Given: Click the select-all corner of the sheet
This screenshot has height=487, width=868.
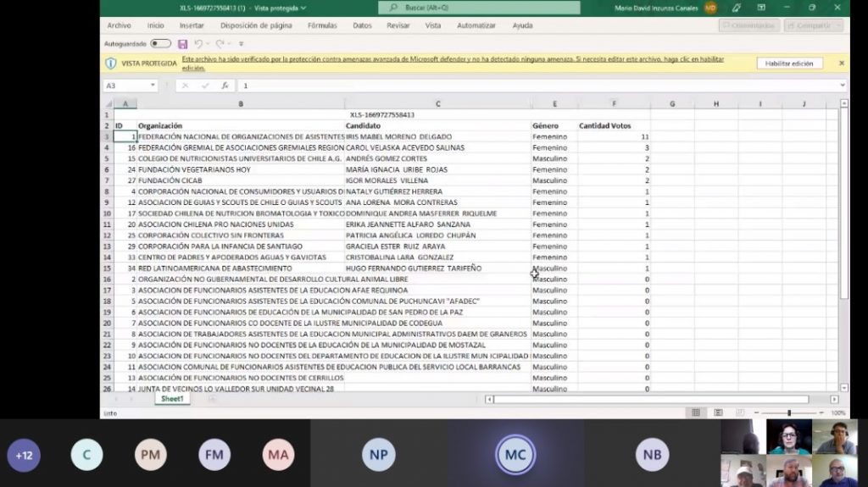Looking at the screenshot, I should tap(107, 104).
